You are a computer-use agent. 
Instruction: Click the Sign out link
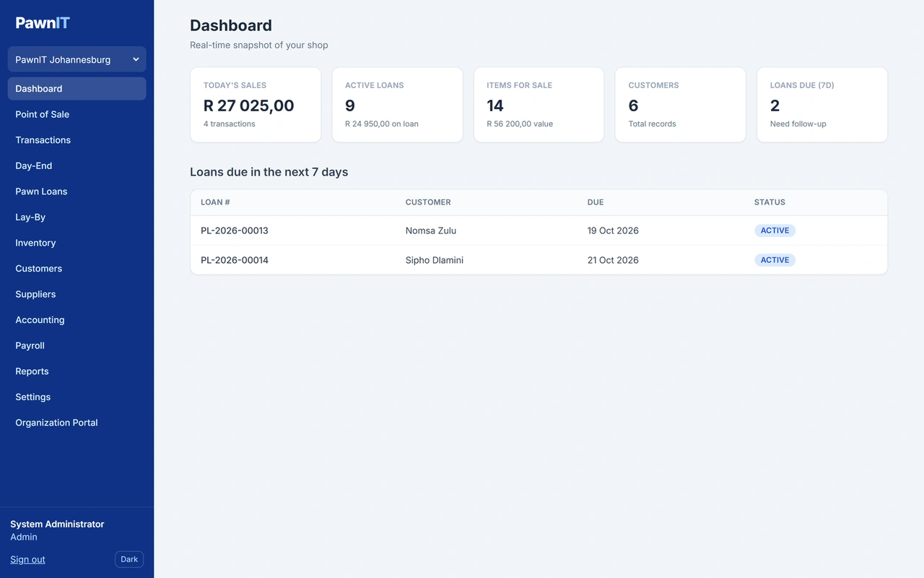[x=27, y=559]
